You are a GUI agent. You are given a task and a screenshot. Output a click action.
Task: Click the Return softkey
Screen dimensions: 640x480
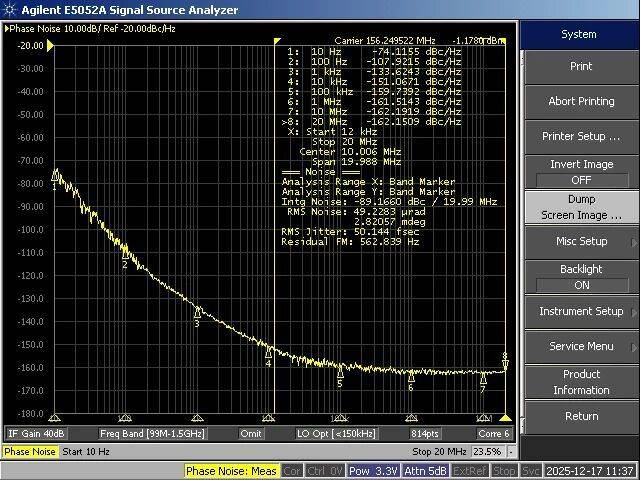[x=580, y=416]
